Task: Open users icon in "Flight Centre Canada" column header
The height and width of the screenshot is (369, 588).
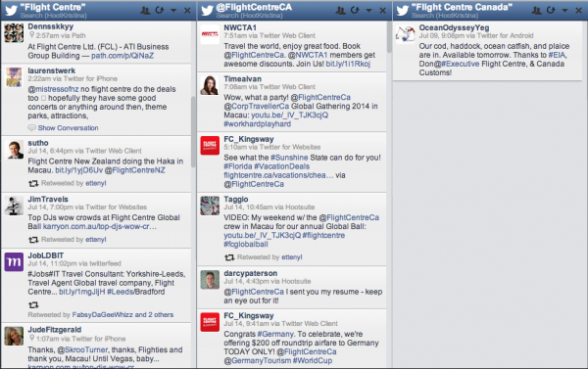Action: (x=537, y=11)
